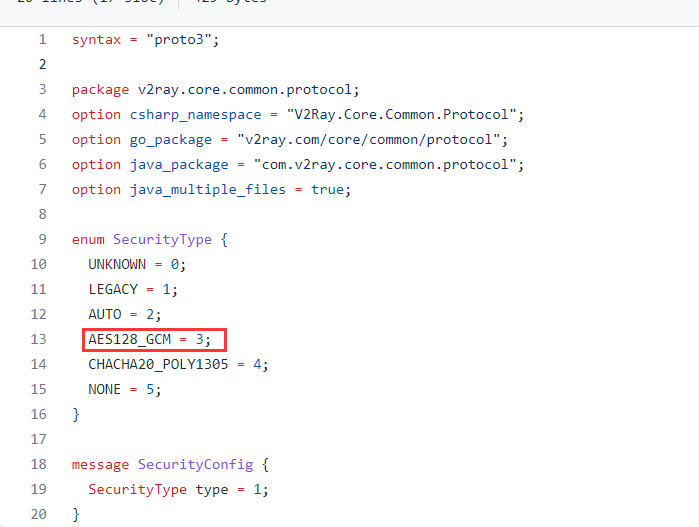
Task: Click the AES128_GCM enum entry
Action: (x=129, y=340)
